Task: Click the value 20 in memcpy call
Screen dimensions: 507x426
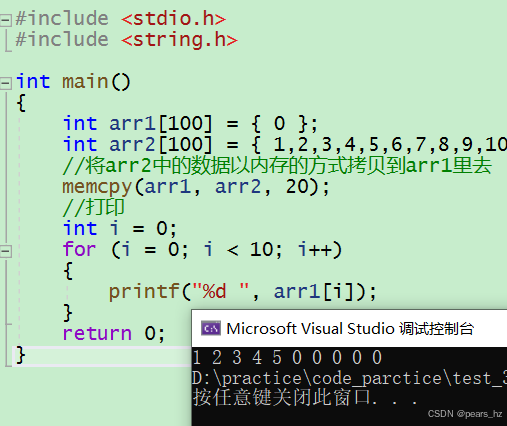Action: pos(298,187)
